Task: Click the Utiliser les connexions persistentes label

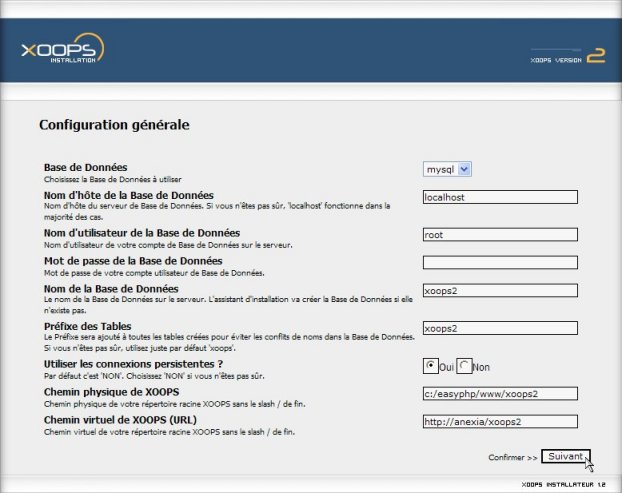Action: (x=134, y=364)
